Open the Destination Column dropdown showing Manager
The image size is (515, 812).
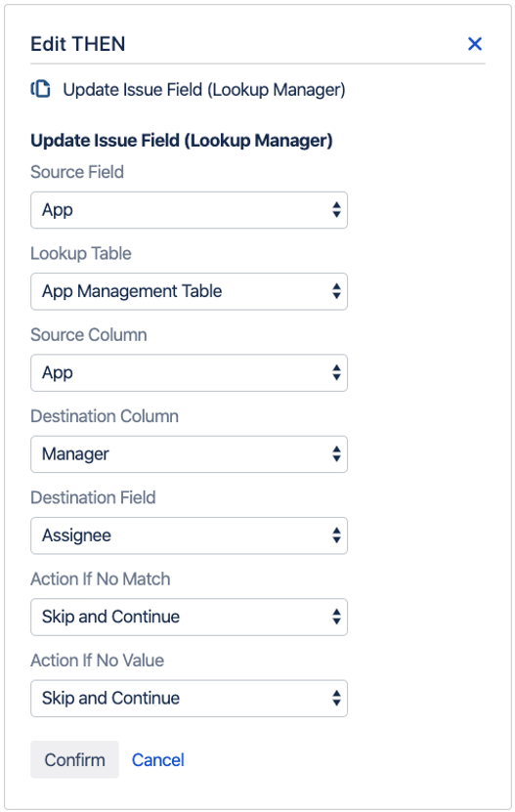point(190,454)
